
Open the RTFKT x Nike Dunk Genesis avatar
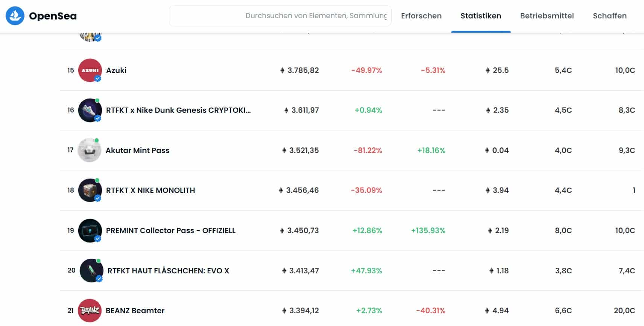pyautogui.click(x=90, y=110)
